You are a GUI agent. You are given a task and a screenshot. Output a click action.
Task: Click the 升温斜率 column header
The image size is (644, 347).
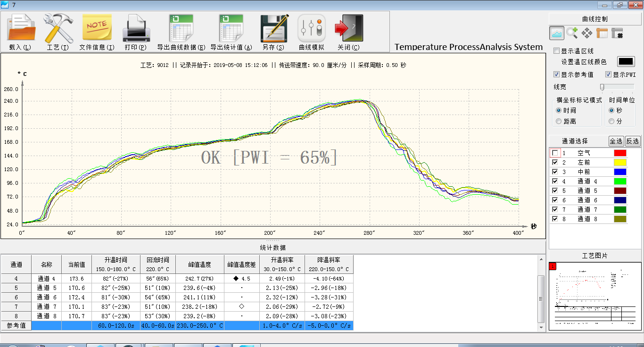point(282,264)
